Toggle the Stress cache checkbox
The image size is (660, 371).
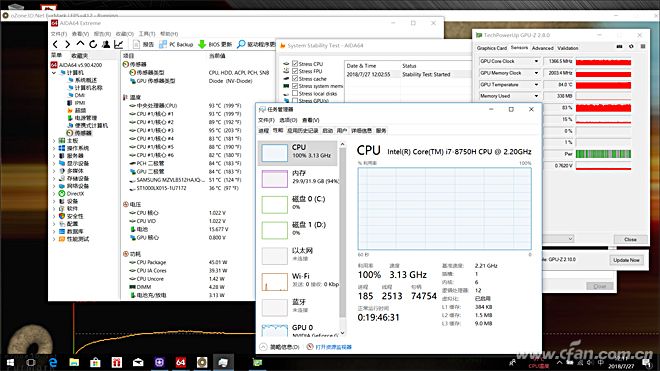tap(295, 78)
